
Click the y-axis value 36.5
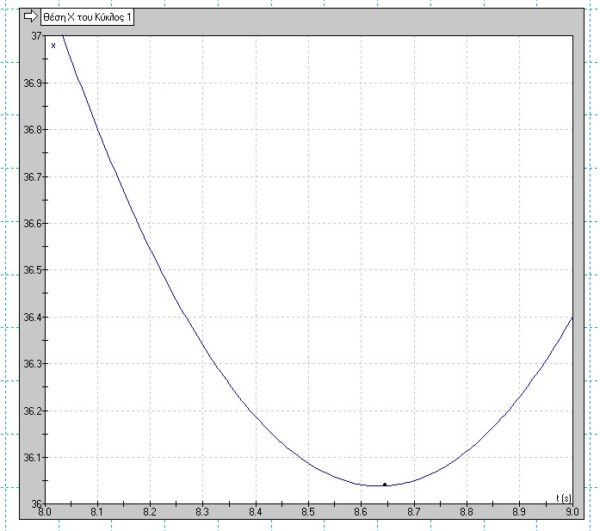pos(33,270)
